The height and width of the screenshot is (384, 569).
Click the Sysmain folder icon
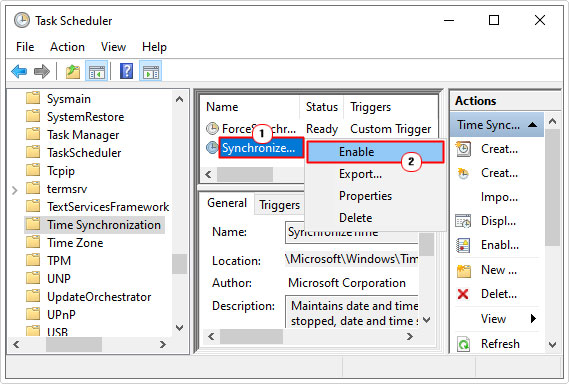33,98
